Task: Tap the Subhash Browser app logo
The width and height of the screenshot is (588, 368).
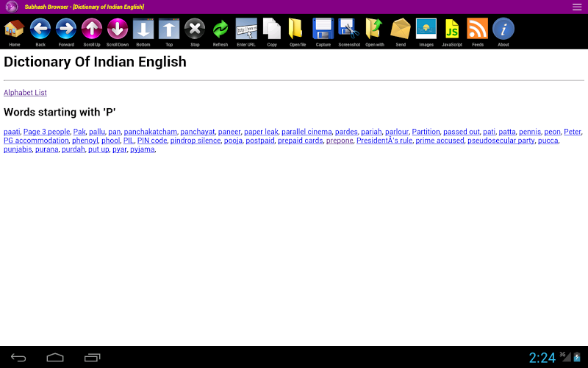Action: point(12,7)
